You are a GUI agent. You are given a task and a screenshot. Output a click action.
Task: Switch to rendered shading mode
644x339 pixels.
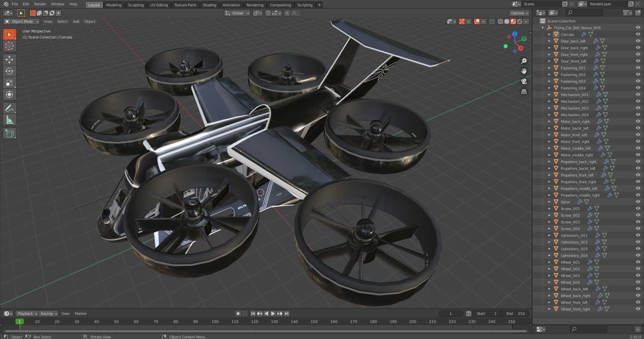520,21
